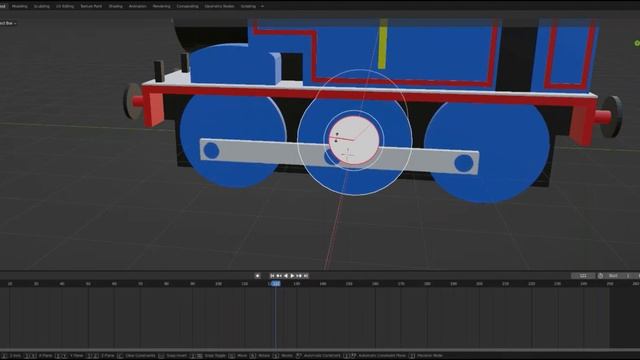This screenshot has width=640, height=360.
Task: Switch to the Geometry Nodes workspace tab
Action: pos(219,6)
